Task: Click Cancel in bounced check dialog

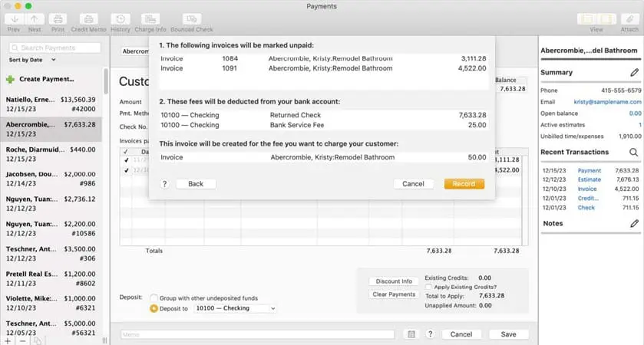Action: point(413,184)
